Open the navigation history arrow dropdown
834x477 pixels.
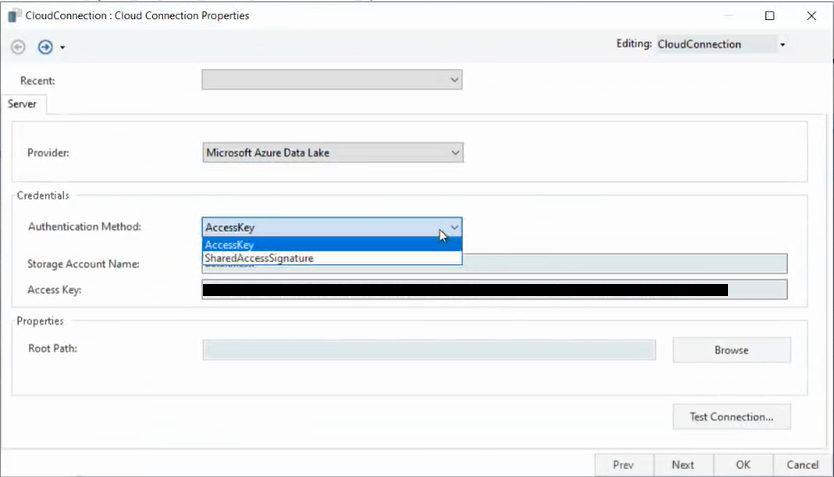pyautogui.click(x=63, y=48)
